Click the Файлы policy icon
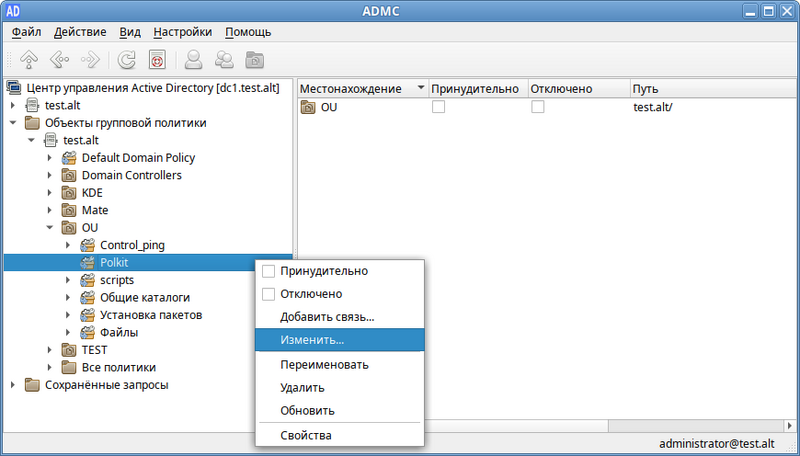Viewport: 800px width, 456px height. pos(87,332)
